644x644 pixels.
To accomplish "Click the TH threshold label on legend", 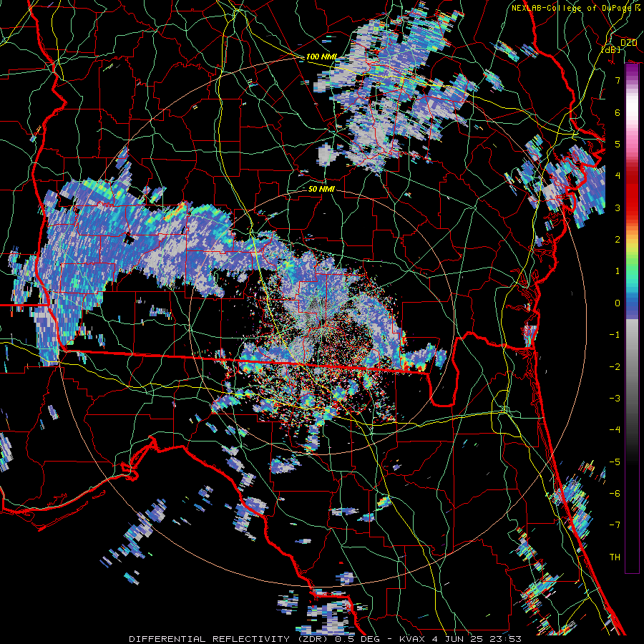I will 615,557.
